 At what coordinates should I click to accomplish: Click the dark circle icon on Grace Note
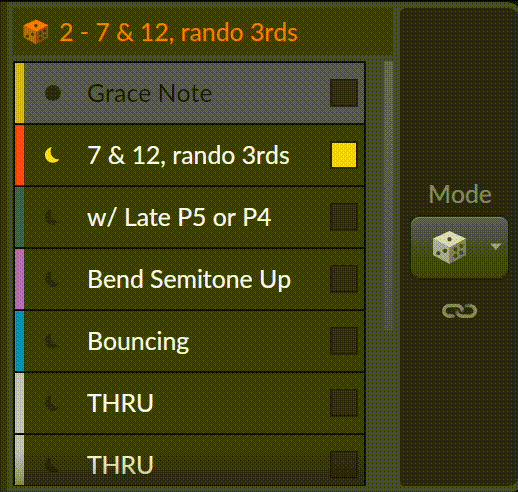(53, 93)
